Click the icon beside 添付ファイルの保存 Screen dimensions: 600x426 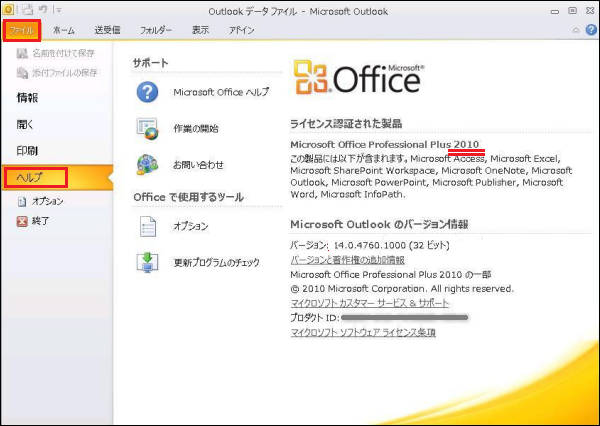tap(22, 73)
